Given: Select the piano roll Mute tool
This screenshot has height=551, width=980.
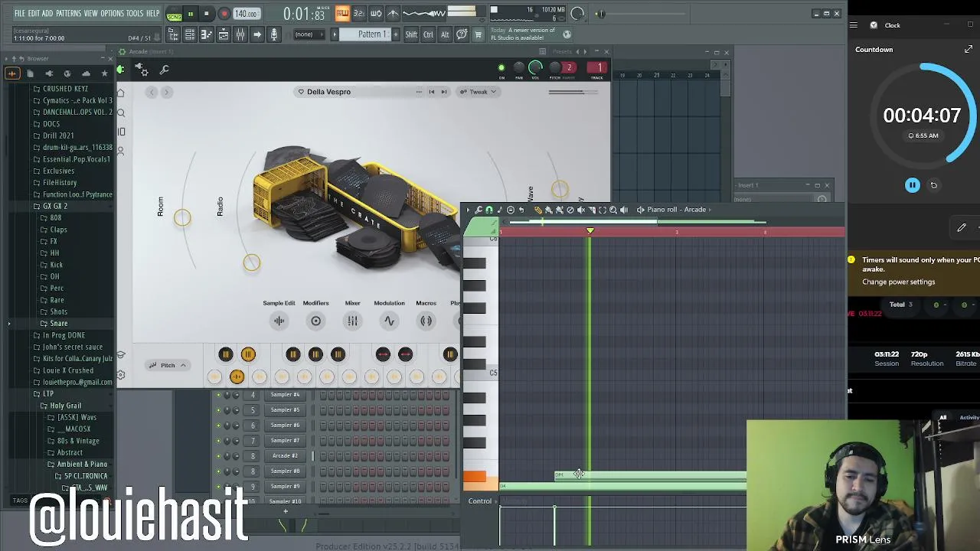Looking at the screenshot, I should 581,210.
